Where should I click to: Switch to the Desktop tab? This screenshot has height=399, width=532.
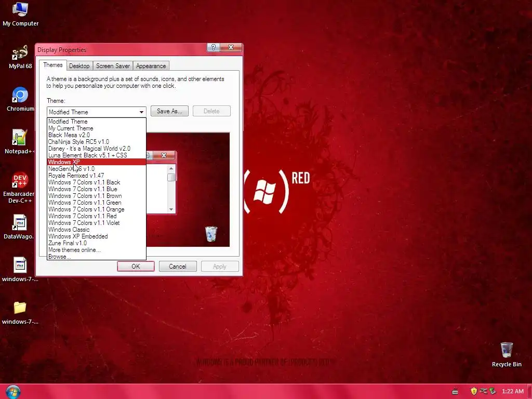pyautogui.click(x=79, y=66)
